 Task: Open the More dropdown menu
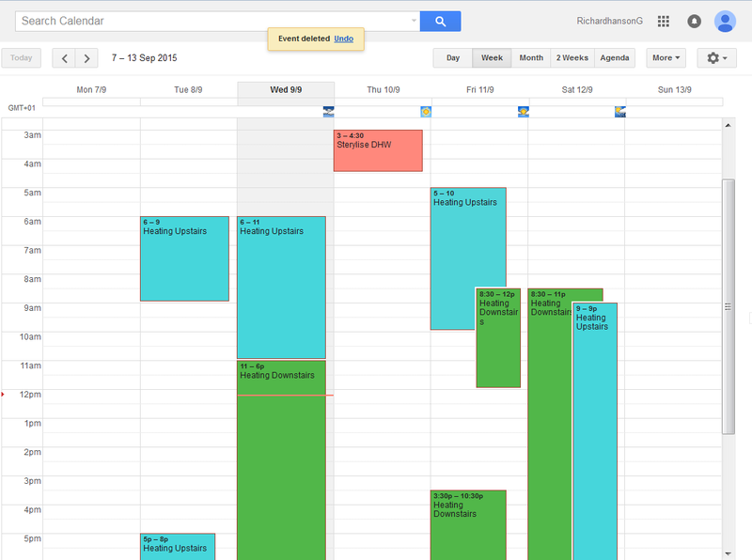(x=666, y=58)
